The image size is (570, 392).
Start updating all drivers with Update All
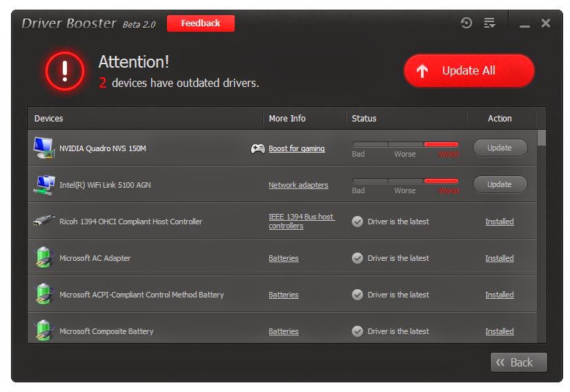pyautogui.click(x=469, y=70)
